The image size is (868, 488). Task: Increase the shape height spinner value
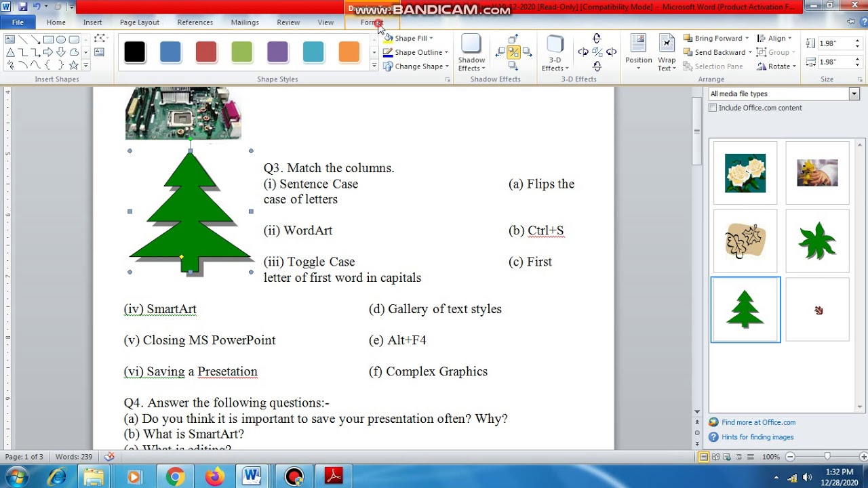click(x=857, y=40)
